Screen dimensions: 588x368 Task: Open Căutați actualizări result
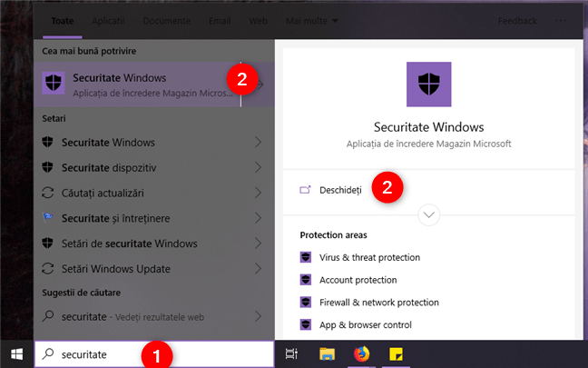[x=103, y=193]
